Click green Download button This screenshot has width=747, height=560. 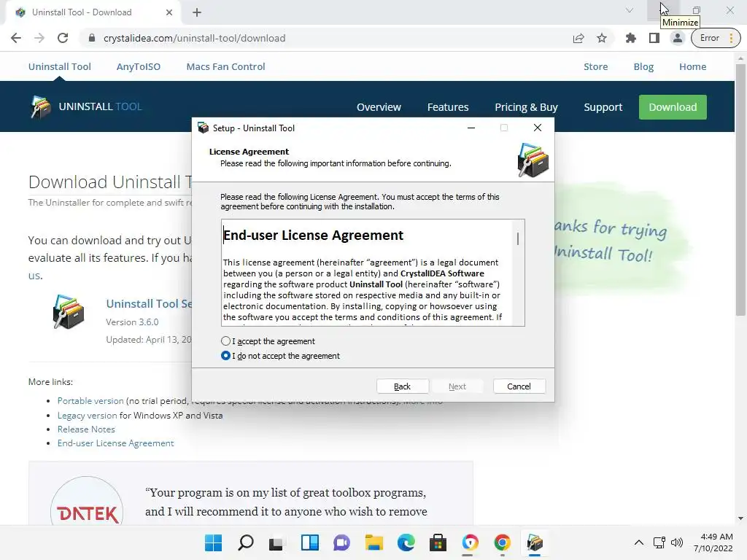pyautogui.click(x=673, y=107)
